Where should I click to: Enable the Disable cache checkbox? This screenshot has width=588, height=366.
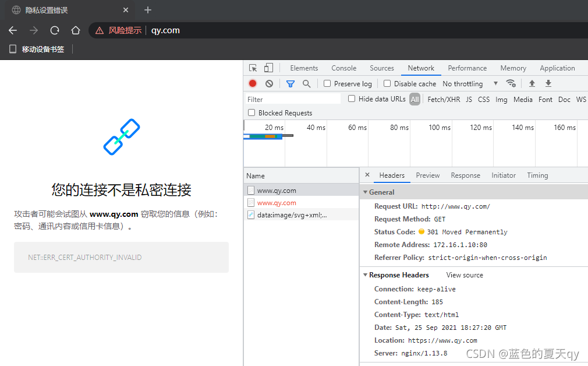pos(387,83)
